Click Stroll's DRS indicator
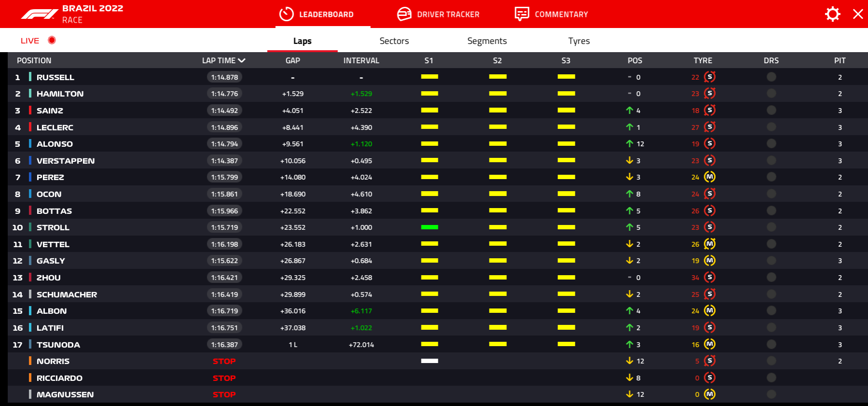This screenshot has width=868, height=406. tap(771, 227)
